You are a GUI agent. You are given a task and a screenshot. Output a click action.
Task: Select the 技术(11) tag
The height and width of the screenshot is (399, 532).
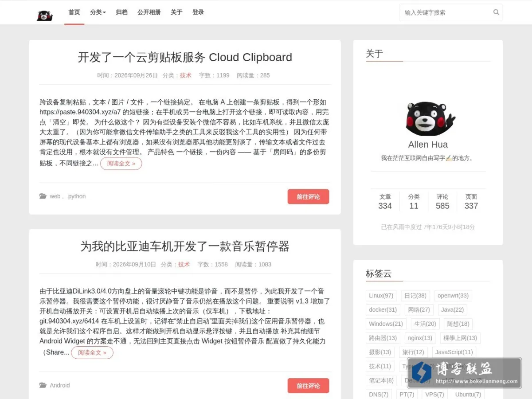pyautogui.click(x=380, y=367)
